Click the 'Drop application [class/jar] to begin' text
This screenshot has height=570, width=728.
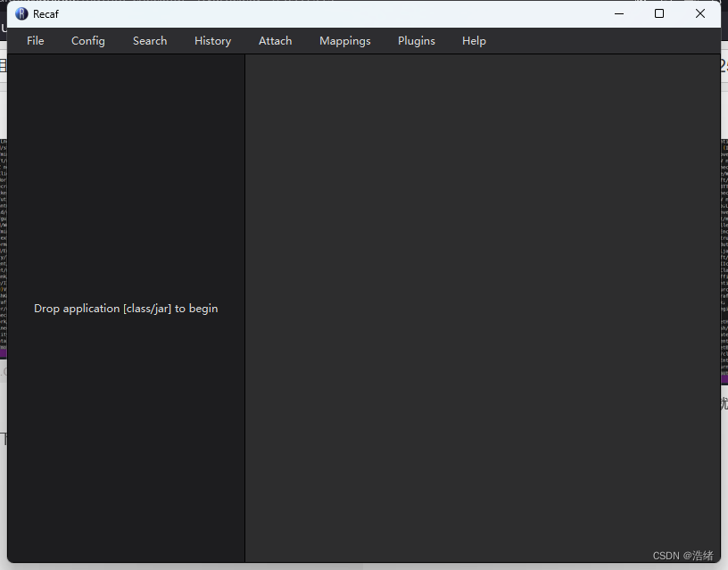126,309
